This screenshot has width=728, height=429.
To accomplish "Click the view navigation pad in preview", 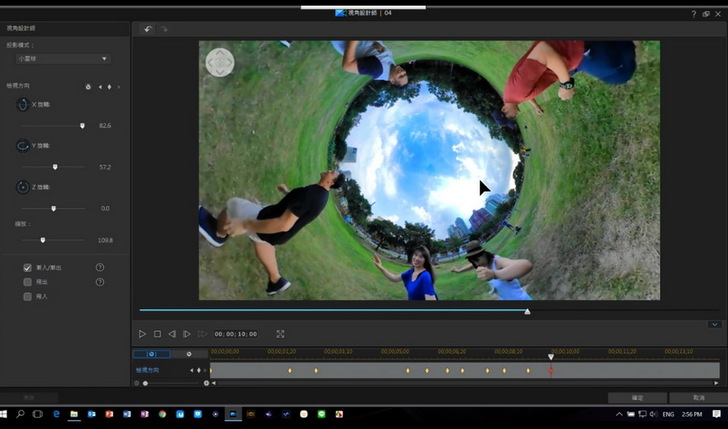I will click(x=219, y=62).
